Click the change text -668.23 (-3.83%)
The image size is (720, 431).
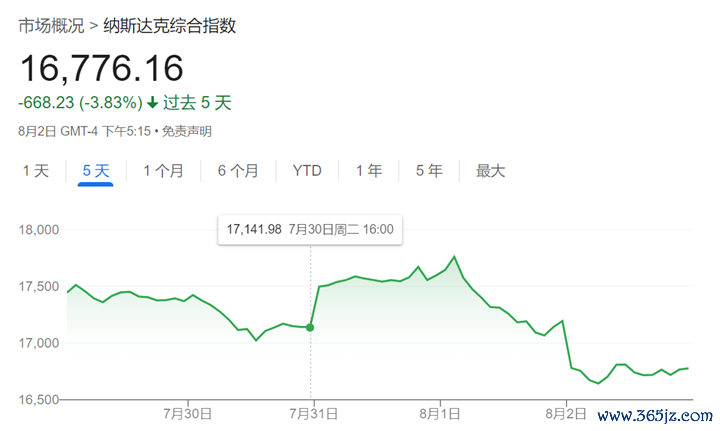point(80,102)
